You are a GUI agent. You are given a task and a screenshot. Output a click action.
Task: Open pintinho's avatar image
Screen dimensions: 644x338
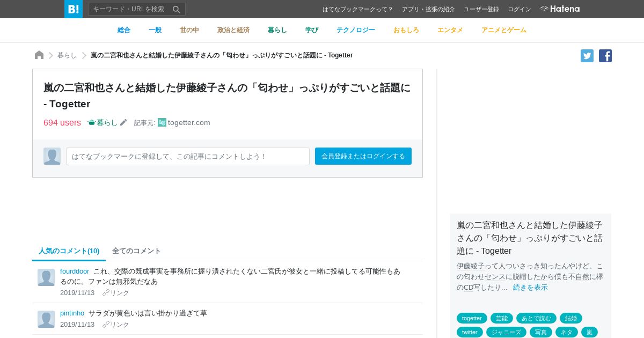[x=46, y=319]
